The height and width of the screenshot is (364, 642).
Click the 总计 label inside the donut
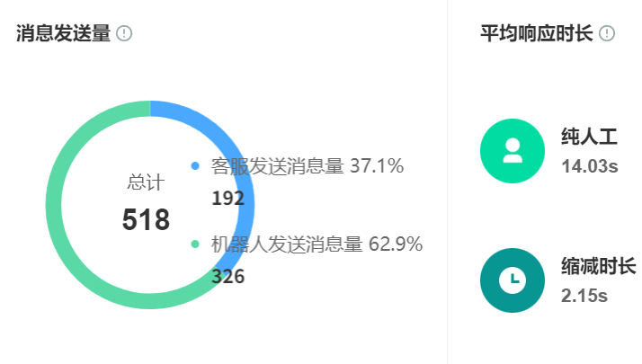(146, 182)
